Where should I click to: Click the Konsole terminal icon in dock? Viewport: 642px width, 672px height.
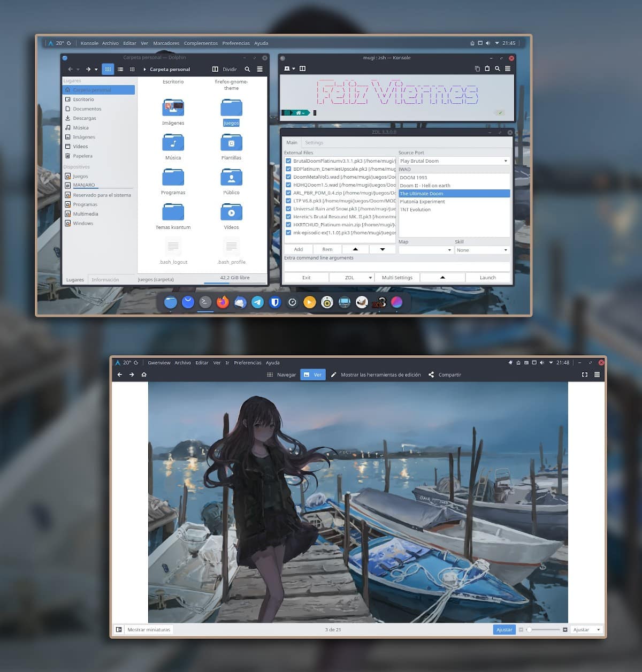pos(205,302)
